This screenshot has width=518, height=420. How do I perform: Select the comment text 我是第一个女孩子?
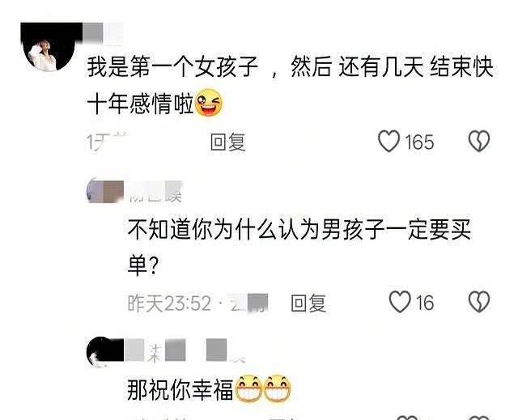tap(172, 67)
